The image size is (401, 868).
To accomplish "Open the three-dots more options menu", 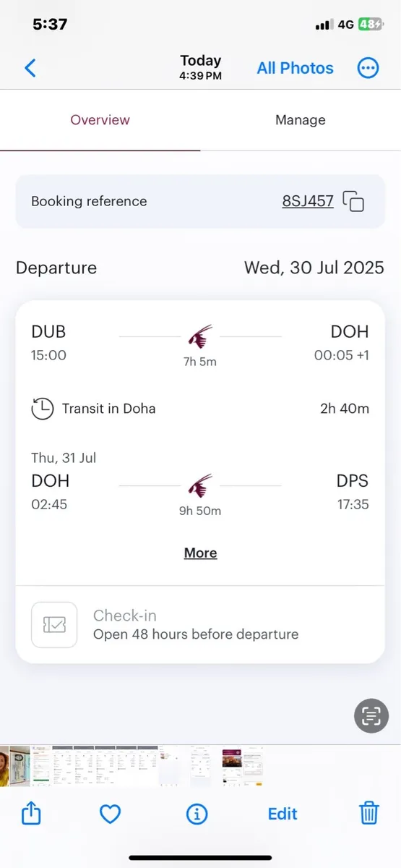I will [368, 68].
